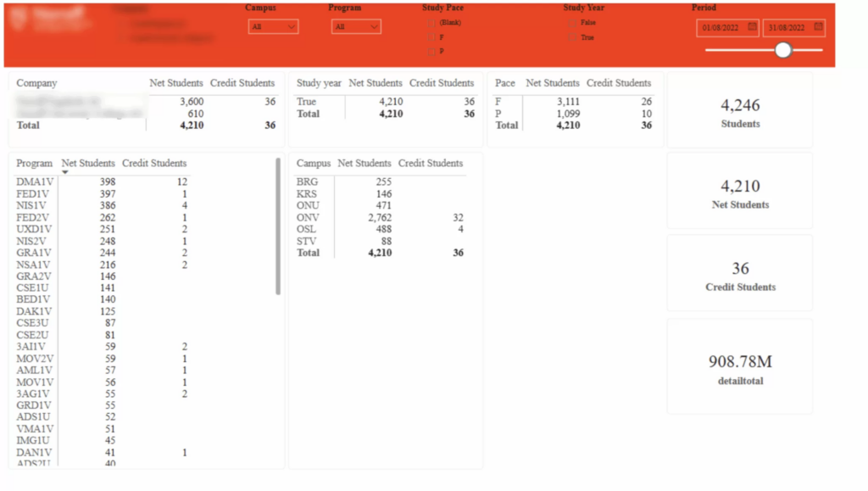Click the 908.78M detailtotal card
868x491 pixels.
coord(739,366)
